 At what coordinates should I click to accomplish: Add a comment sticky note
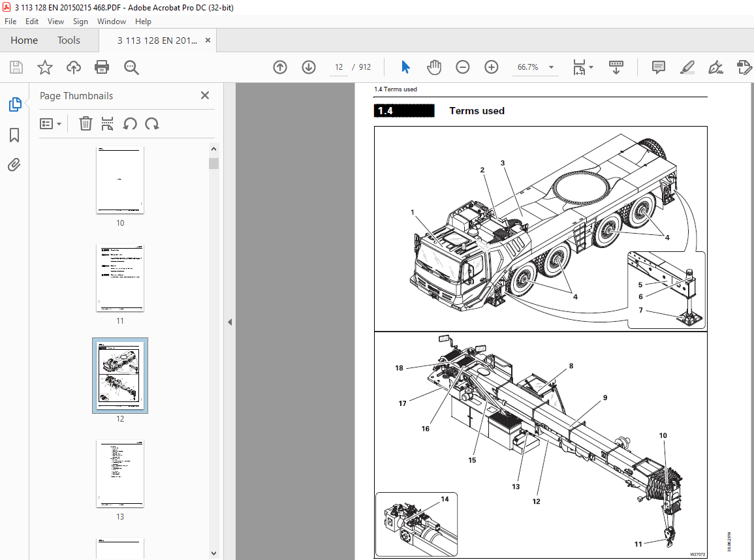point(658,67)
